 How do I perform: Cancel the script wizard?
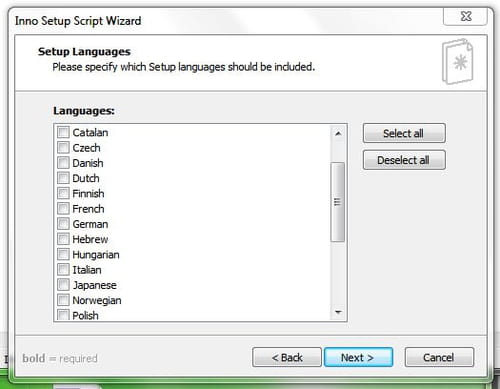pyautogui.click(x=439, y=357)
